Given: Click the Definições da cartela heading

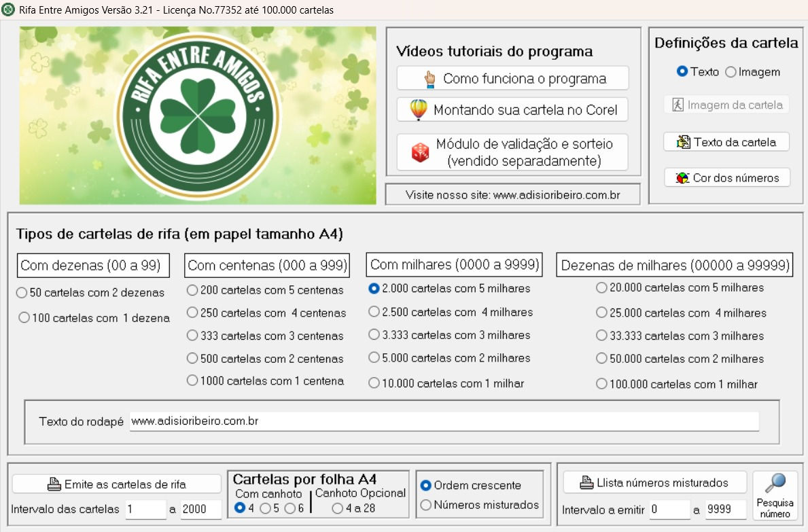Looking at the screenshot, I should (x=726, y=43).
